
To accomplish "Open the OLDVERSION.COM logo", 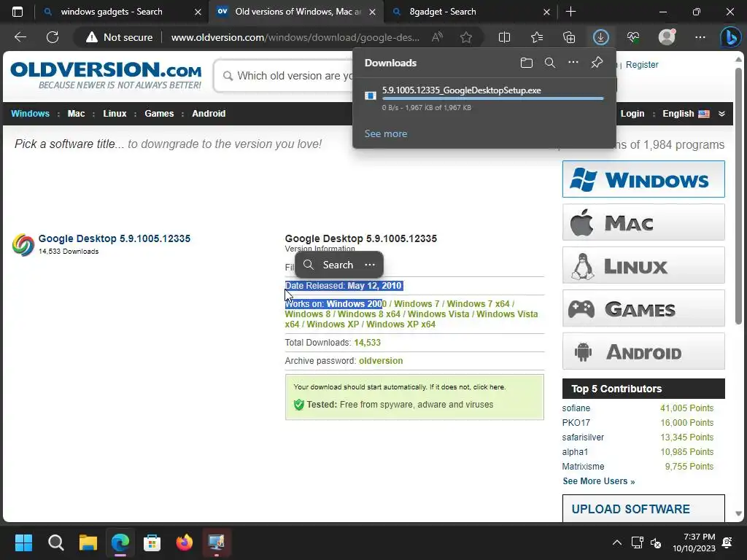I will pyautogui.click(x=106, y=75).
